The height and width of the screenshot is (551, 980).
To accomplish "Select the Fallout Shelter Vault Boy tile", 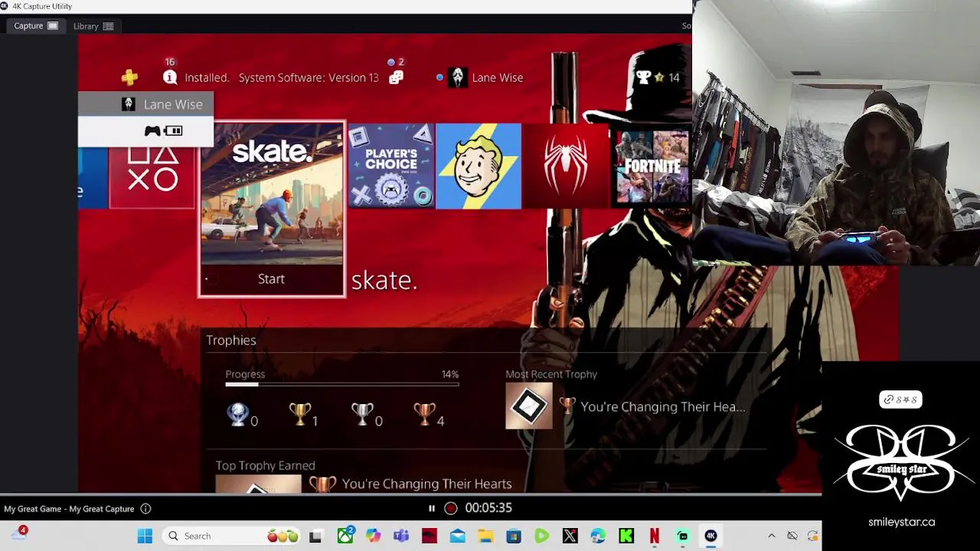I will point(479,166).
